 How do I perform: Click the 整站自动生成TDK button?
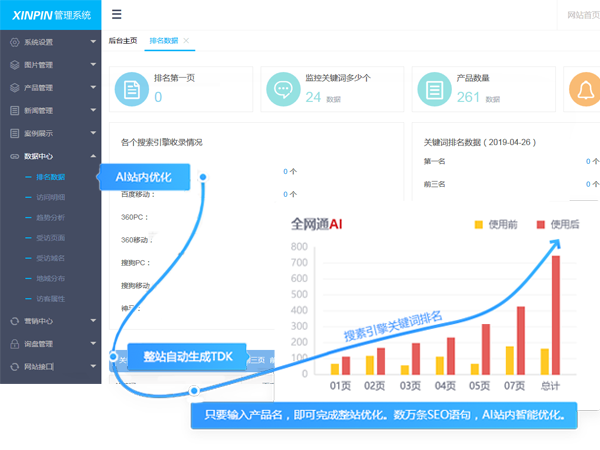(186, 355)
